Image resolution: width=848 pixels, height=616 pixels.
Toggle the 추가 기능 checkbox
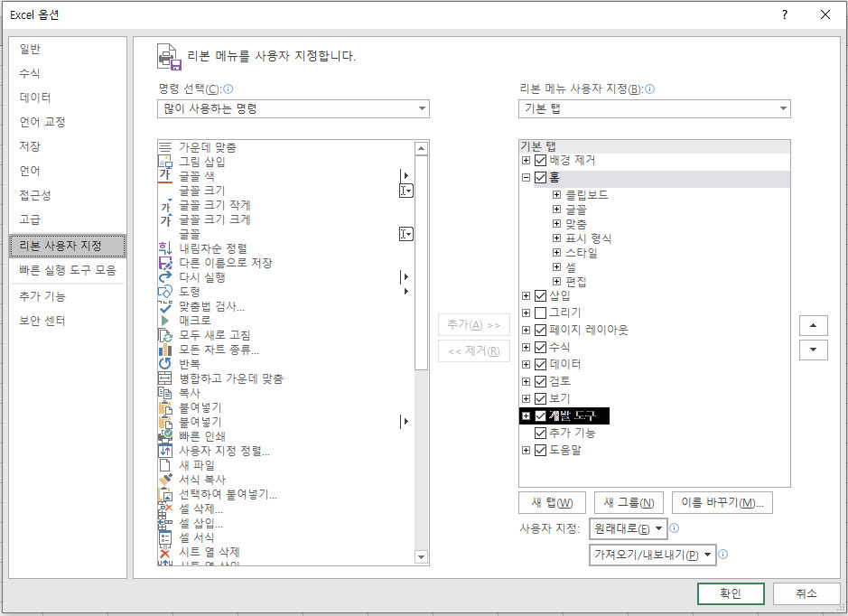[x=540, y=433]
